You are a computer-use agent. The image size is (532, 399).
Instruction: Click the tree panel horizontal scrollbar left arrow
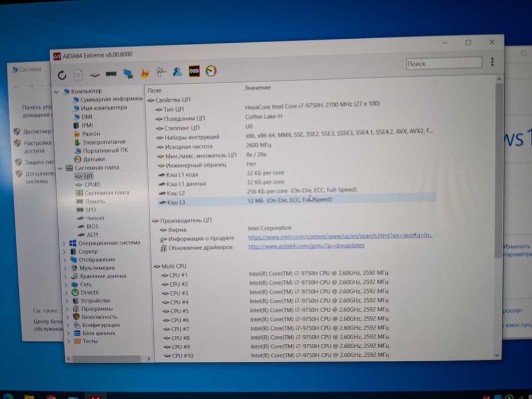pyautogui.click(x=69, y=359)
